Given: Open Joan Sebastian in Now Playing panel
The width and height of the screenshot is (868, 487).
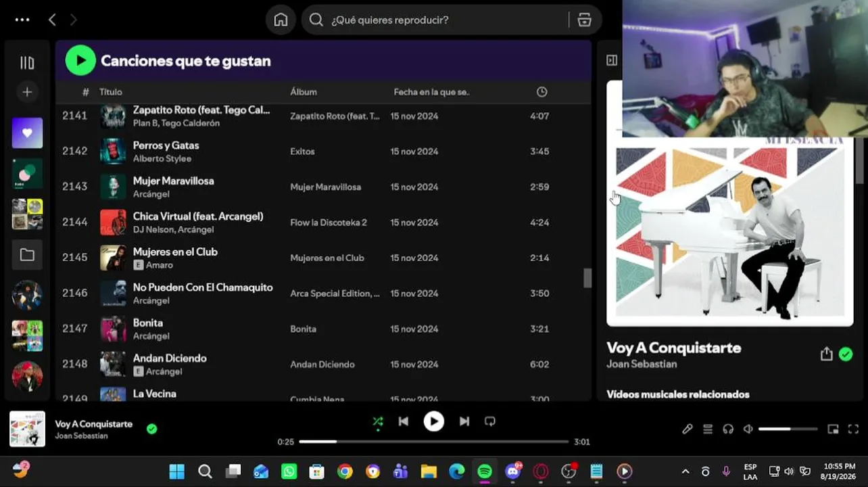Looking at the screenshot, I should 642,364.
